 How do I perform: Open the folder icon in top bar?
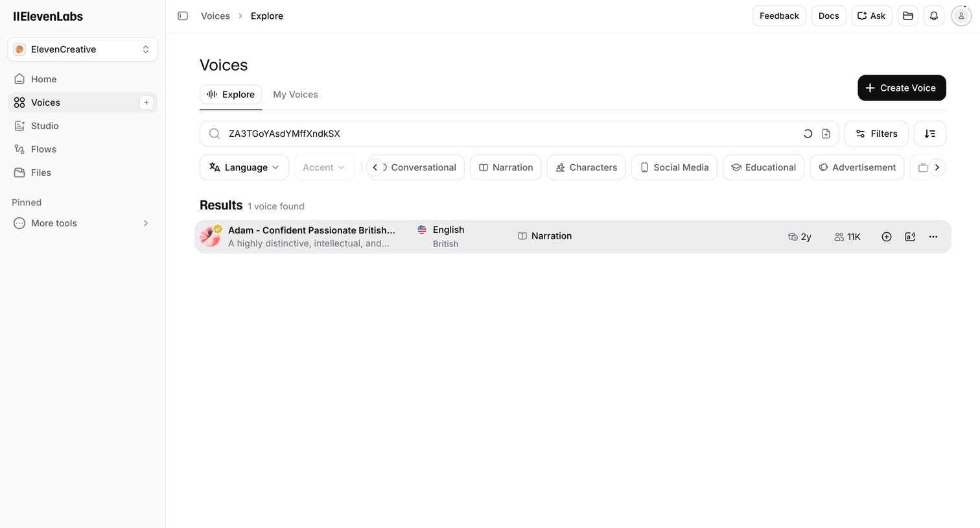point(908,16)
